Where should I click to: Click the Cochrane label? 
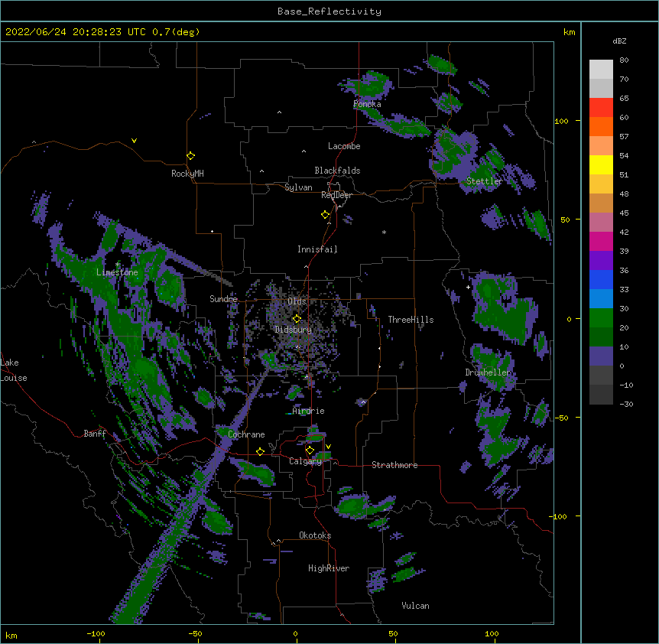[x=246, y=434]
